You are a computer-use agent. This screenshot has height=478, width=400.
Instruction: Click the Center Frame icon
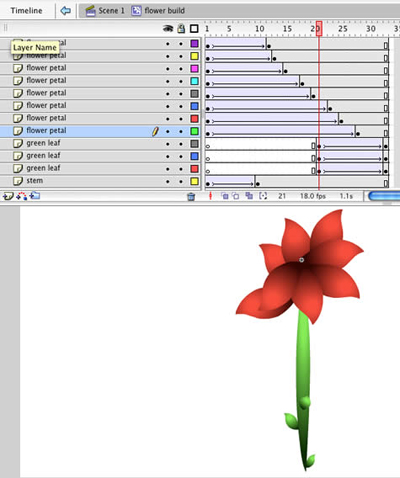pyautogui.click(x=210, y=196)
